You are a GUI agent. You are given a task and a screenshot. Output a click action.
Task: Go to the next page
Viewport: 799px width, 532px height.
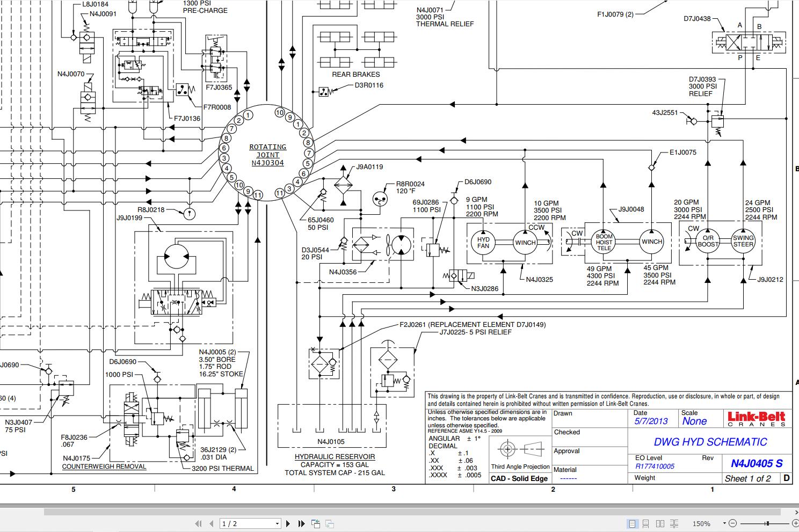(288, 523)
